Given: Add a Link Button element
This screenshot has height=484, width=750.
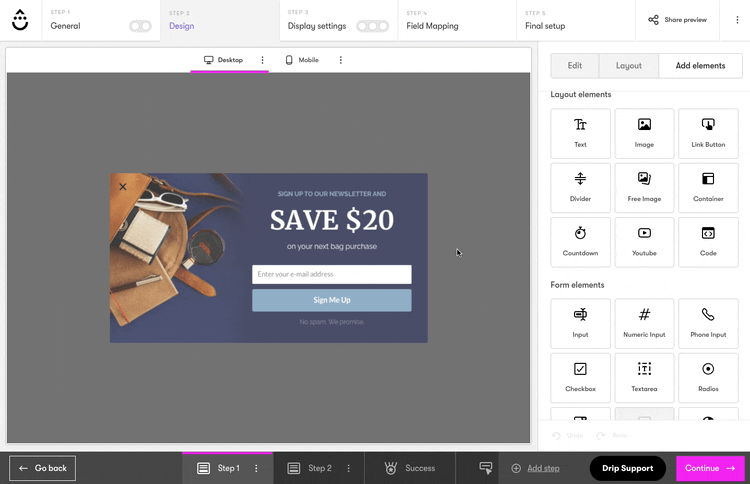Looking at the screenshot, I should 708,133.
